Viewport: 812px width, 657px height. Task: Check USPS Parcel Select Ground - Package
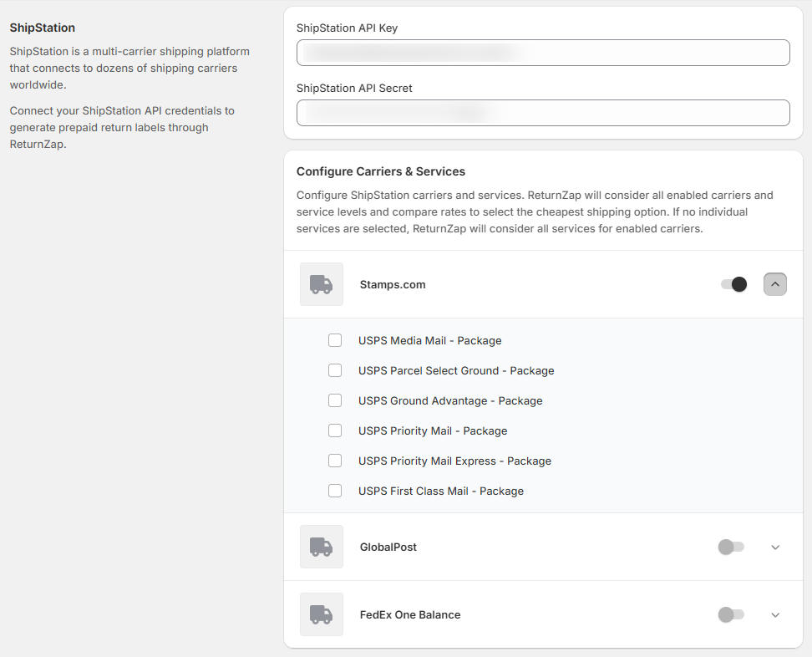point(335,370)
